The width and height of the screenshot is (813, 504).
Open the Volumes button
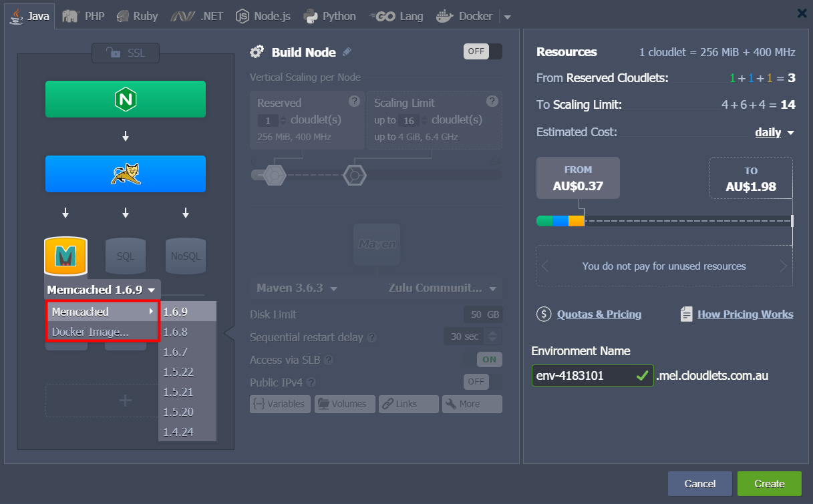tap(345, 404)
